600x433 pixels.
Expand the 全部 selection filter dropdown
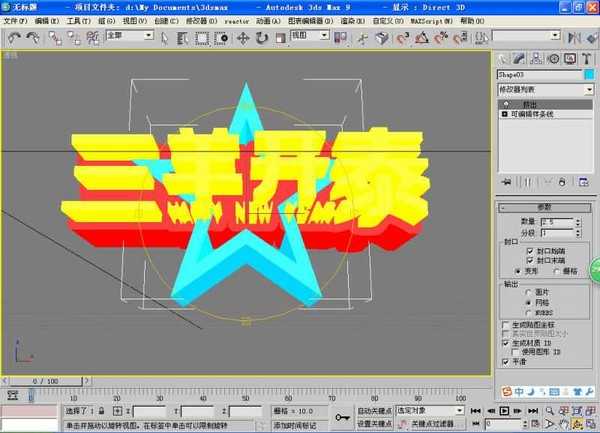129,36
